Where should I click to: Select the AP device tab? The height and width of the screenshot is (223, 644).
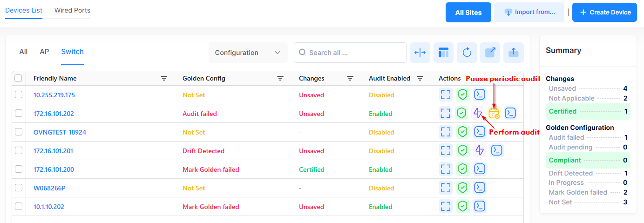point(44,52)
